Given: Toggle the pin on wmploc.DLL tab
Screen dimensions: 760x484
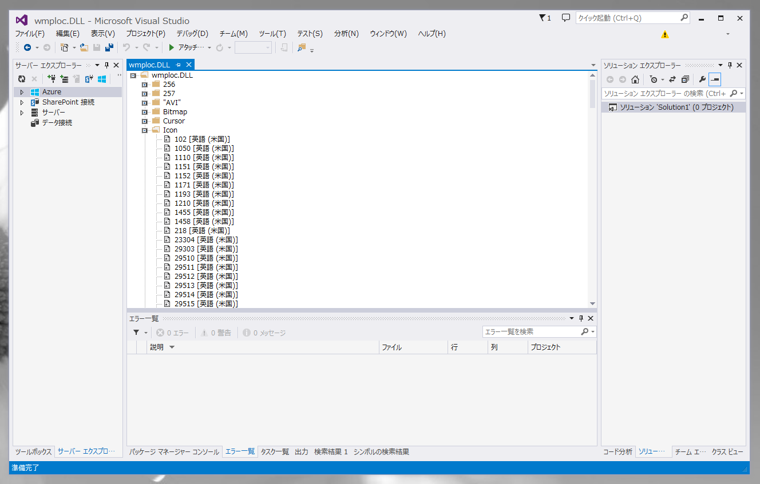Looking at the screenshot, I should pyautogui.click(x=178, y=65).
